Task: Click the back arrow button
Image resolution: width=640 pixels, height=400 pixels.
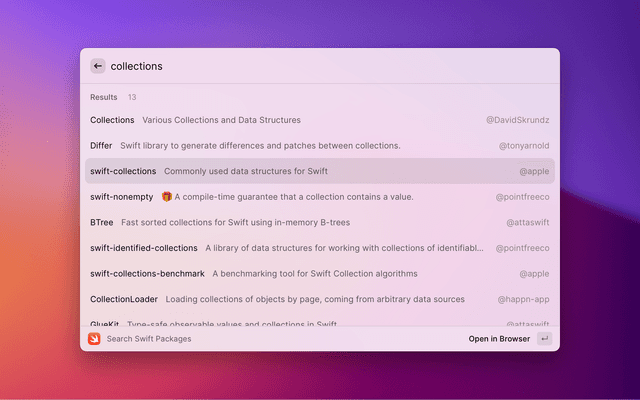Action: coord(97,66)
